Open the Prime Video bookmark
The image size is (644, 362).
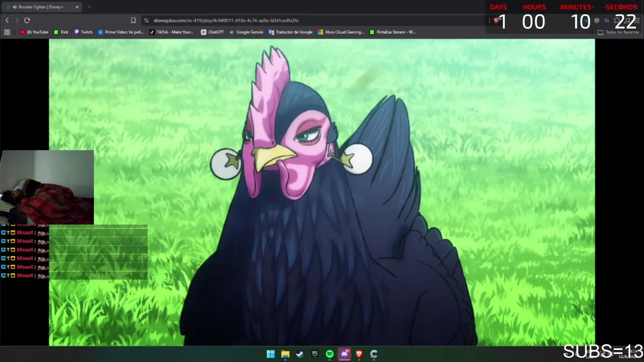(121, 32)
